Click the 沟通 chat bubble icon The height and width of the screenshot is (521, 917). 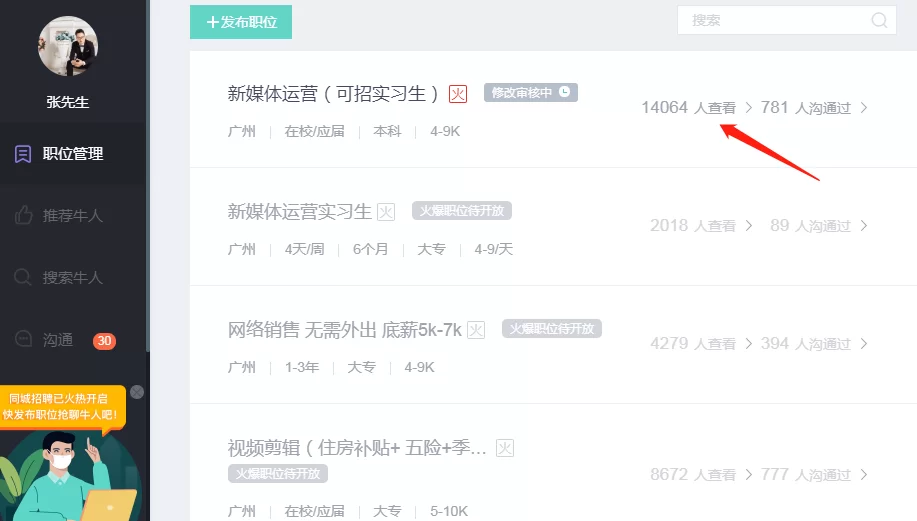[x=22, y=340]
